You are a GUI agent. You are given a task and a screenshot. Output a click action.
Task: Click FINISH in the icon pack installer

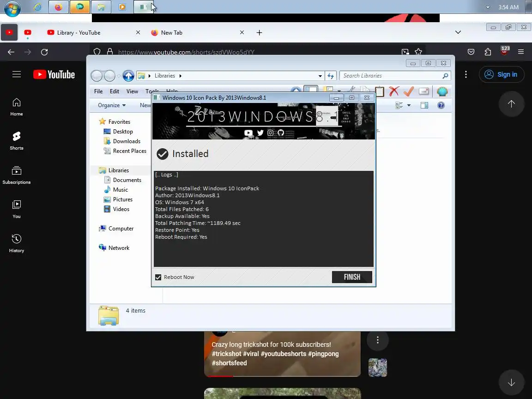click(x=352, y=277)
